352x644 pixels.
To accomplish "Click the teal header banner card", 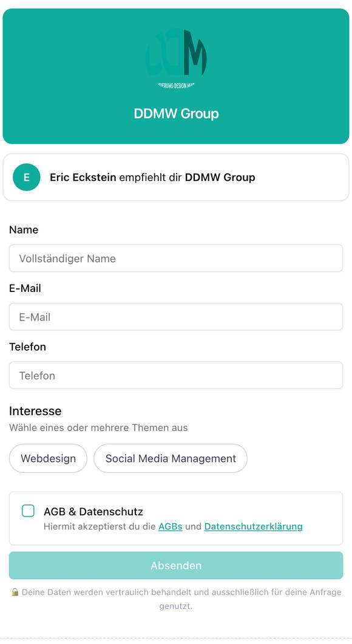I will [x=176, y=76].
